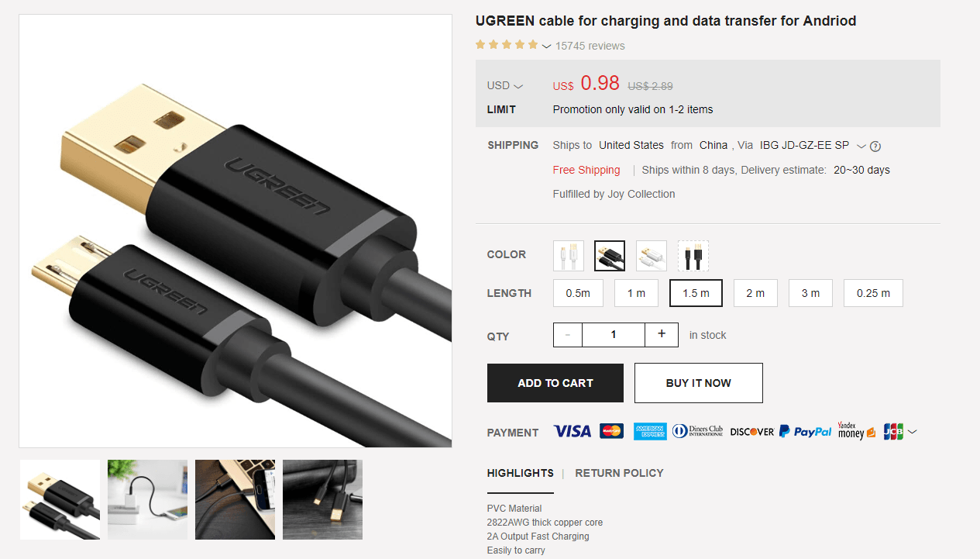Viewport: 980px width, 559px height.
Task: Expand the star rating breakdown chevron
Action: click(547, 47)
